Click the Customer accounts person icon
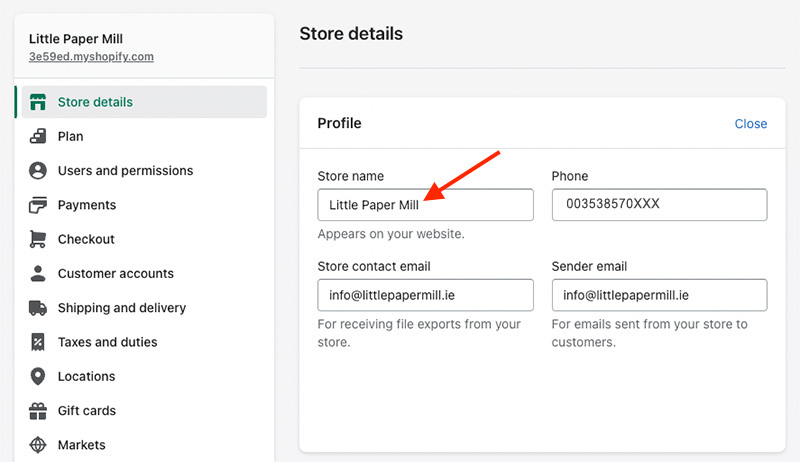 38,273
